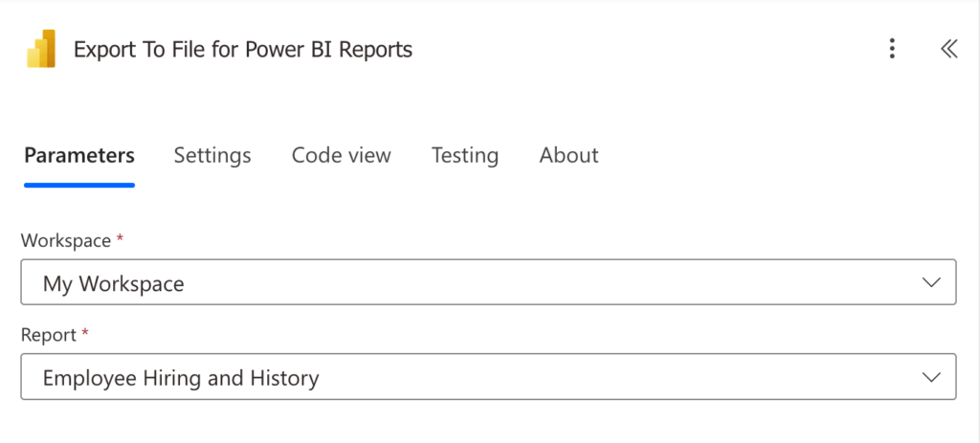
Task: Switch to the Parameters tab
Action: (79, 155)
